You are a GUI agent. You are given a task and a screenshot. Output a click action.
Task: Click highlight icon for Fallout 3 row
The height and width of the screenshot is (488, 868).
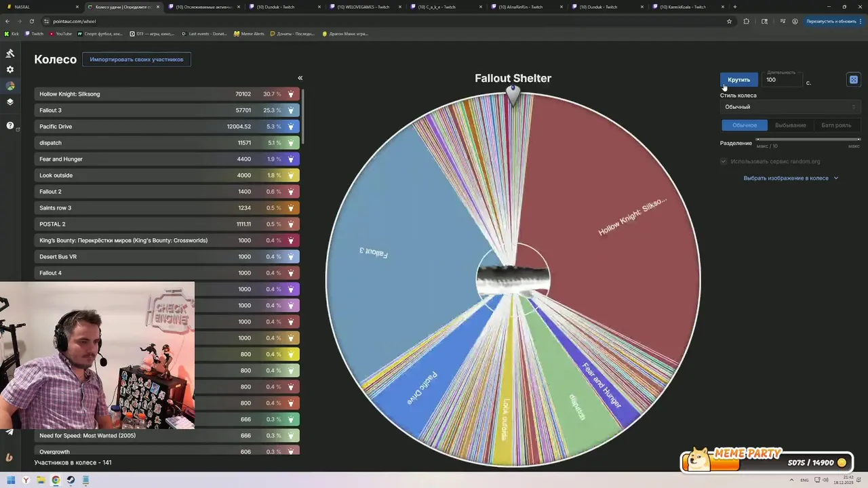point(291,110)
